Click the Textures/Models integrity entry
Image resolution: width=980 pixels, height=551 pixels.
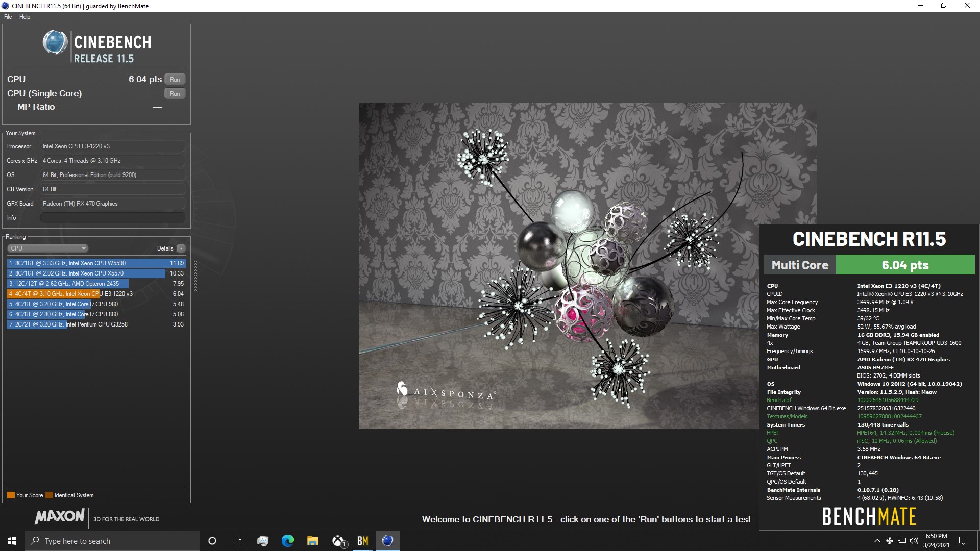pos(787,417)
